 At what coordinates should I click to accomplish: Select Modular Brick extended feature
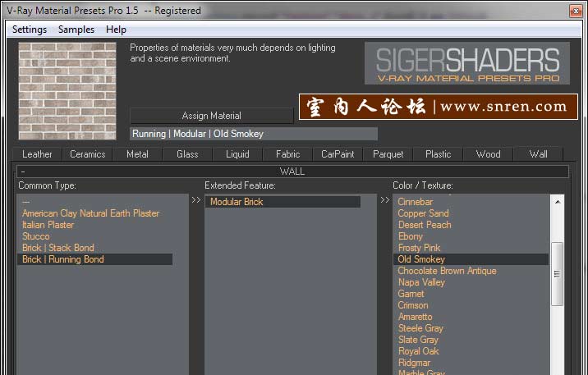pos(283,202)
